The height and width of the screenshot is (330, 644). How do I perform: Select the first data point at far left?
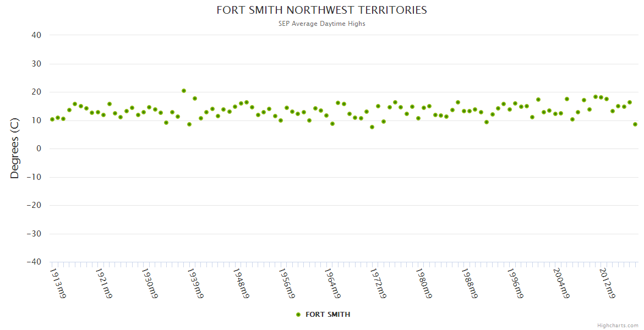[x=52, y=119]
